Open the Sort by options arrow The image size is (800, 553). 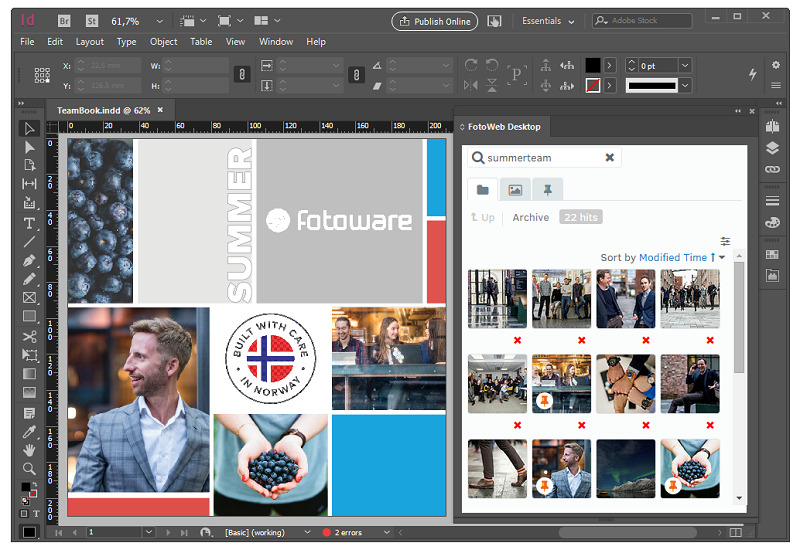[722, 257]
